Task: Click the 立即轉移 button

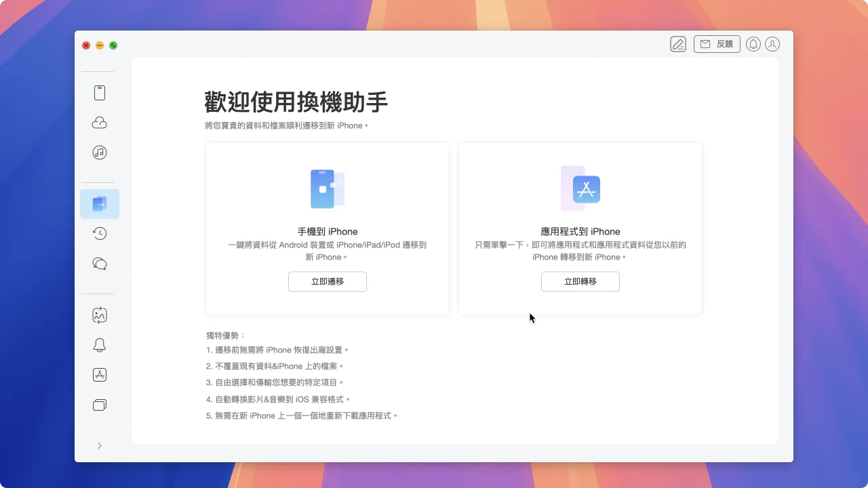Action: pos(580,281)
